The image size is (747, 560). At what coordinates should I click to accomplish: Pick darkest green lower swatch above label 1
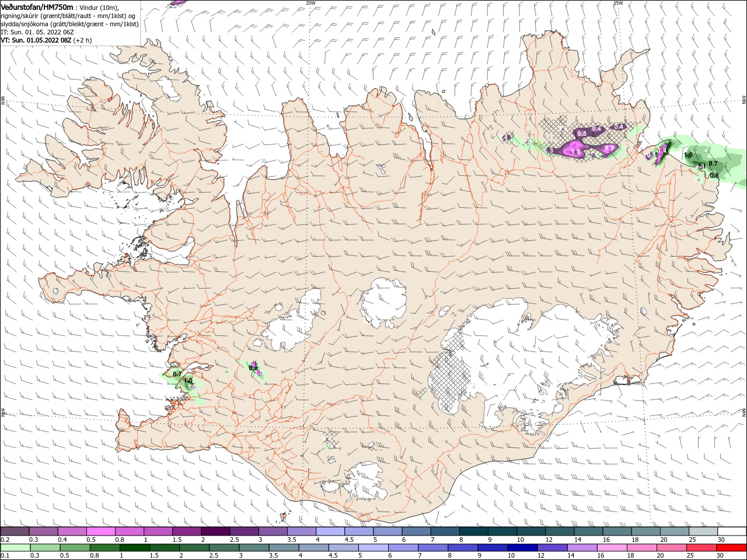(x=134, y=548)
